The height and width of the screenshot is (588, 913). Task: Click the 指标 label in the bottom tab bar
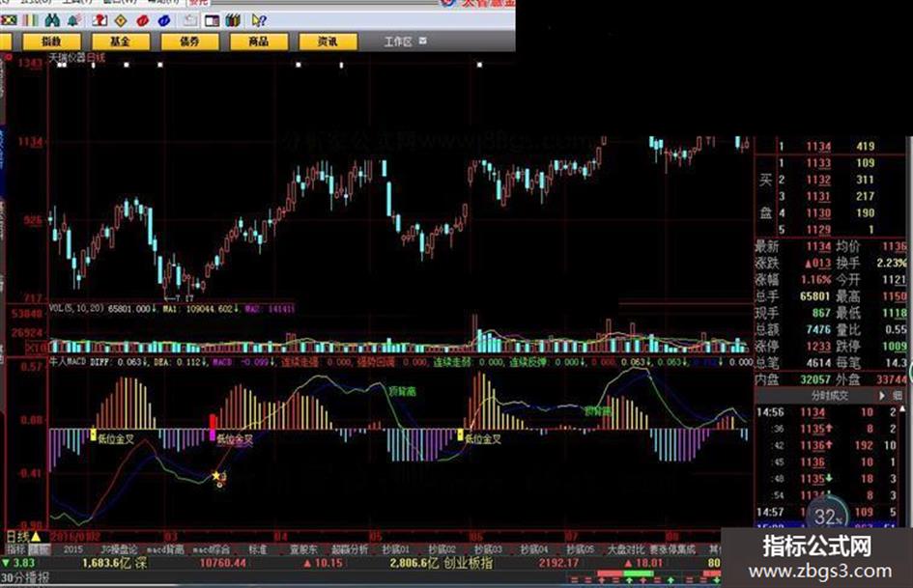coord(15,549)
